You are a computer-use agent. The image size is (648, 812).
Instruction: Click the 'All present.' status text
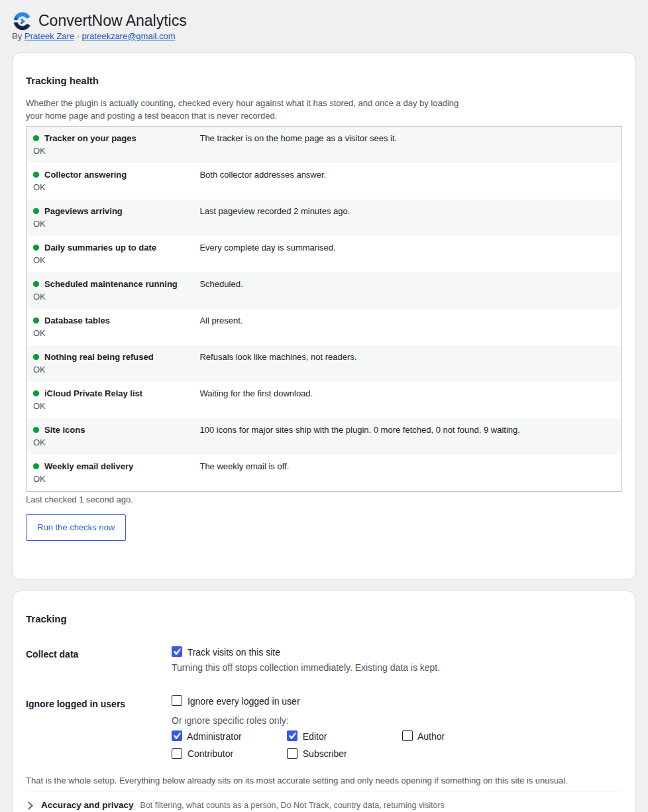click(221, 321)
